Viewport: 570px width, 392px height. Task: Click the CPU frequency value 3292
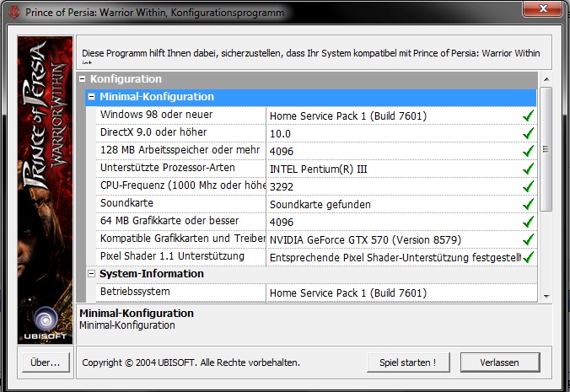[x=282, y=187]
